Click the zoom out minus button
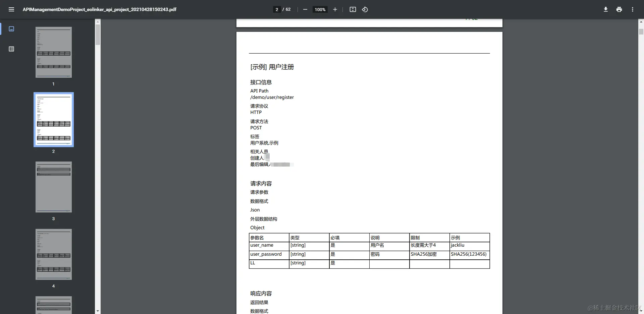This screenshot has width=644, height=314. (305, 9)
